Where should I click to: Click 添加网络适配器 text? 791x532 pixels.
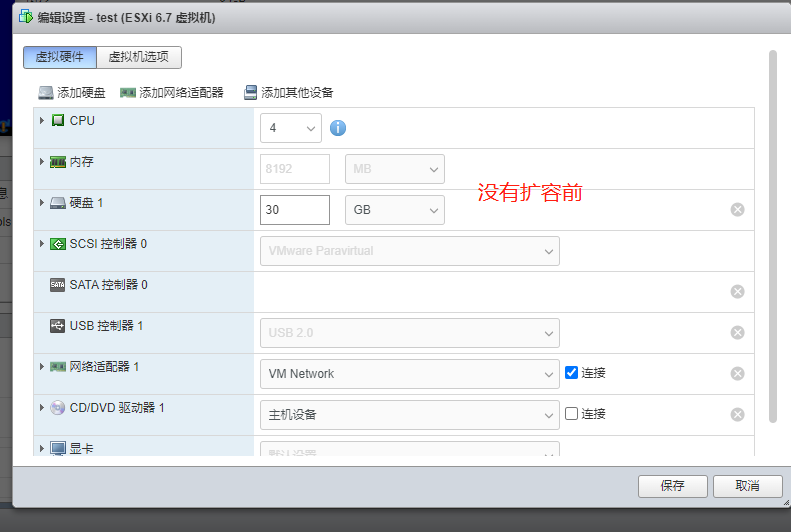click(181, 93)
